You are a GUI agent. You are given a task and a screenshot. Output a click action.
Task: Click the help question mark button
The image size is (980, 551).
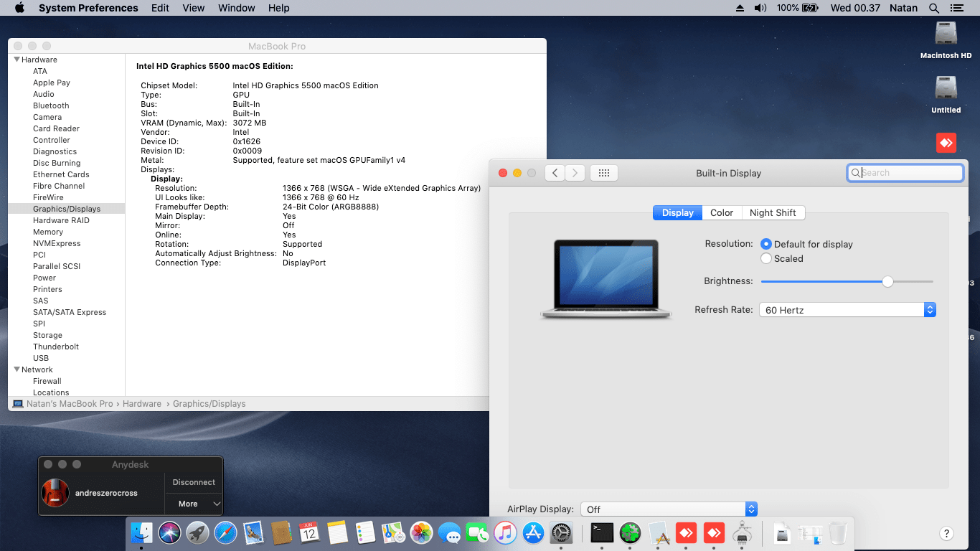pos(946,533)
